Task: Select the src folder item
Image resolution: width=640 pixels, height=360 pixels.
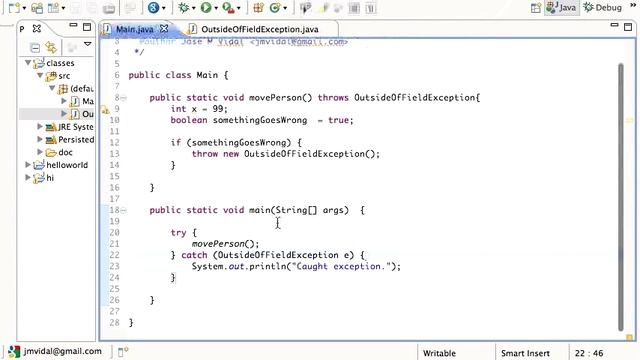Action: click(x=58, y=76)
